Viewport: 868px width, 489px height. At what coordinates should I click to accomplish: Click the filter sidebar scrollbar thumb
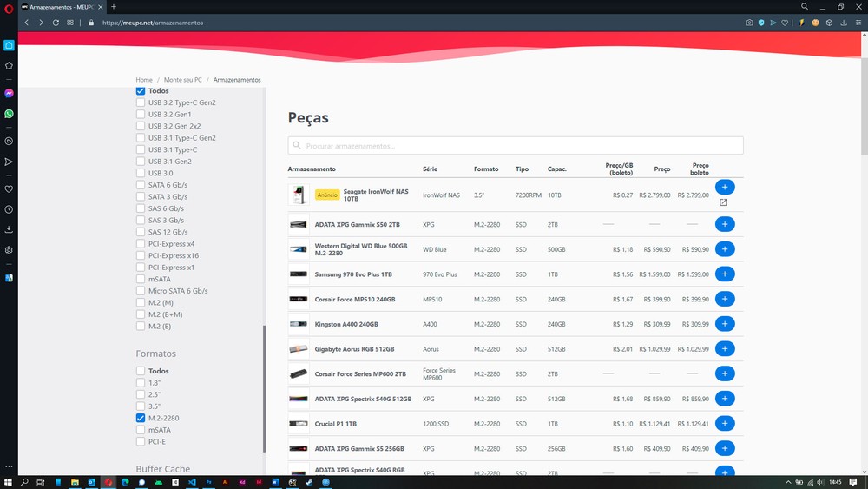click(264, 389)
